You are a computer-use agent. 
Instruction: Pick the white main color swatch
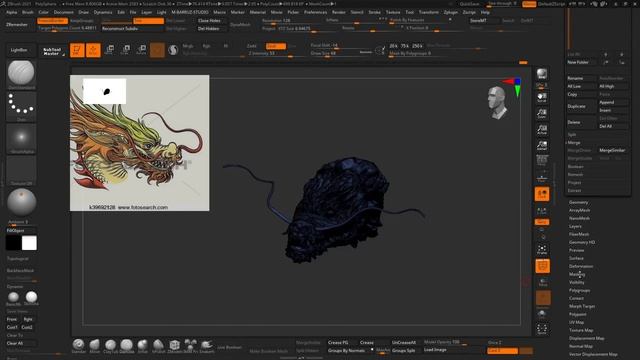pos(29,243)
